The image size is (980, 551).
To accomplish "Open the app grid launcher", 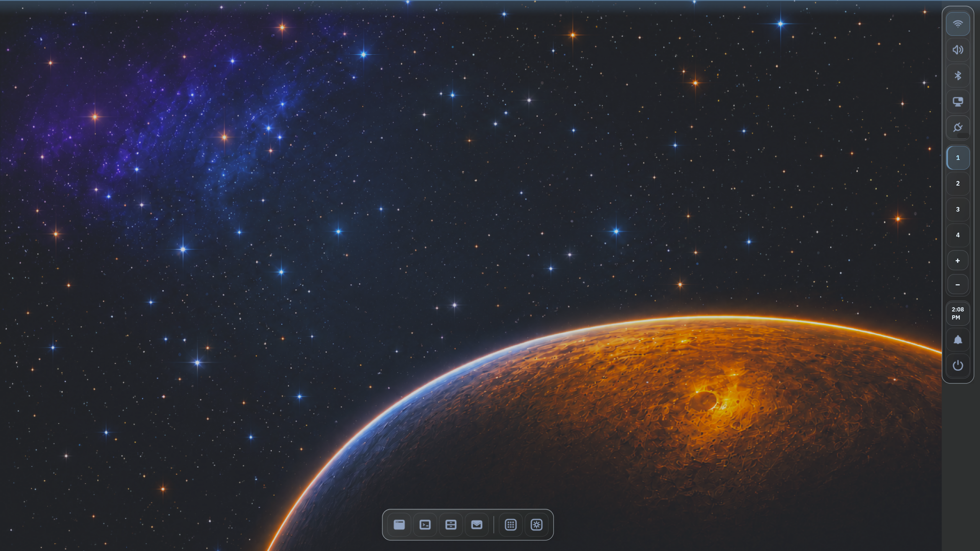I will tap(511, 525).
